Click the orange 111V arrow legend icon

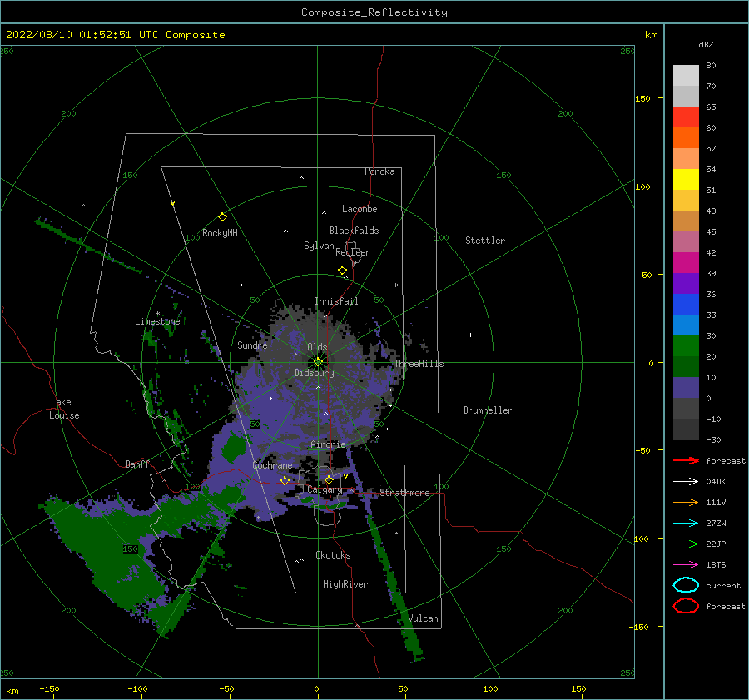pyautogui.click(x=686, y=502)
